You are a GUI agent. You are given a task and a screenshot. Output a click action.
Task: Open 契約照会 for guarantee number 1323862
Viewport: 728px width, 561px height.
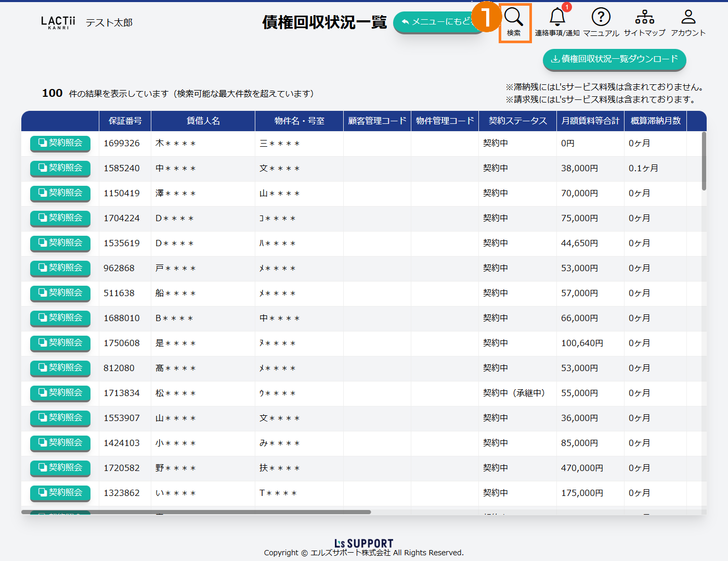(60, 493)
